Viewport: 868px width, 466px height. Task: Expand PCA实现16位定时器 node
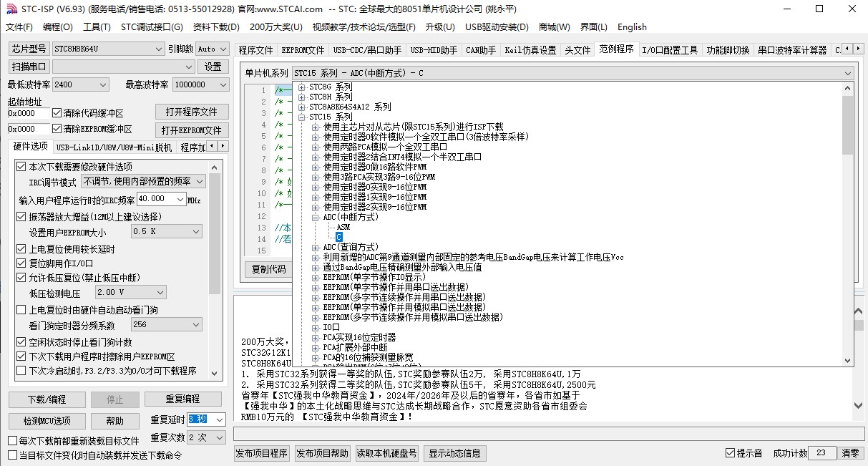pos(316,338)
